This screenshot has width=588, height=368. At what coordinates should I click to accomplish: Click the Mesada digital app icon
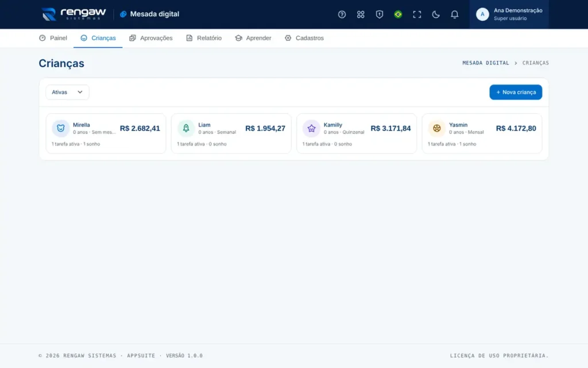(123, 14)
